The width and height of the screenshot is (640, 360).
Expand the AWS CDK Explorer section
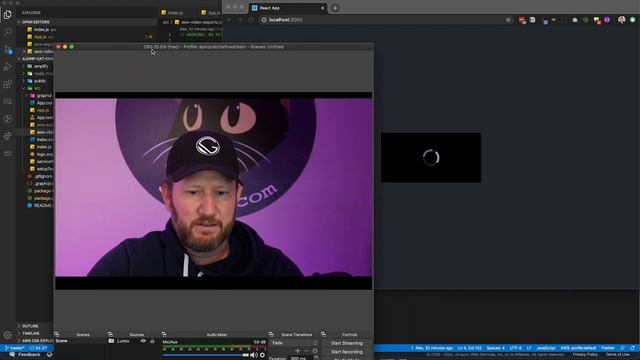[34, 340]
